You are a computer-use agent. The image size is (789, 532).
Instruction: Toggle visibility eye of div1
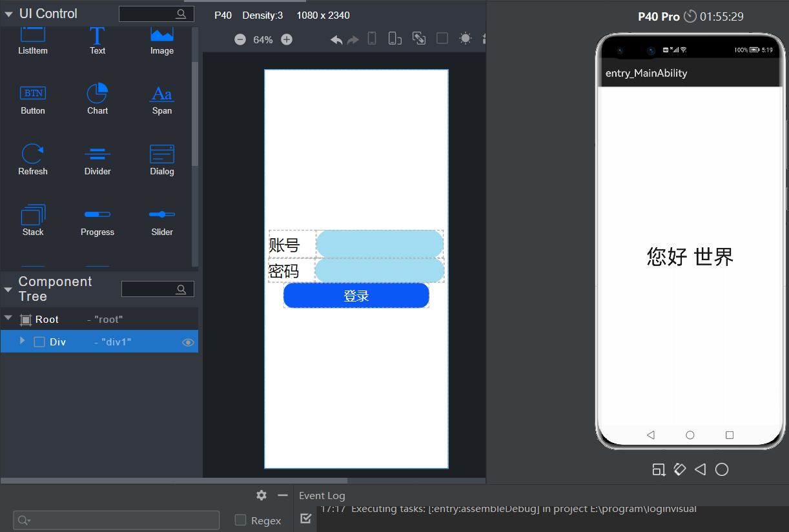pyautogui.click(x=188, y=342)
